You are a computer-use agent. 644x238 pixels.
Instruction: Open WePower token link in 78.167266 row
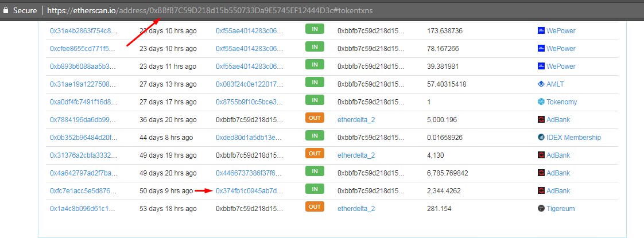[x=561, y=48]
